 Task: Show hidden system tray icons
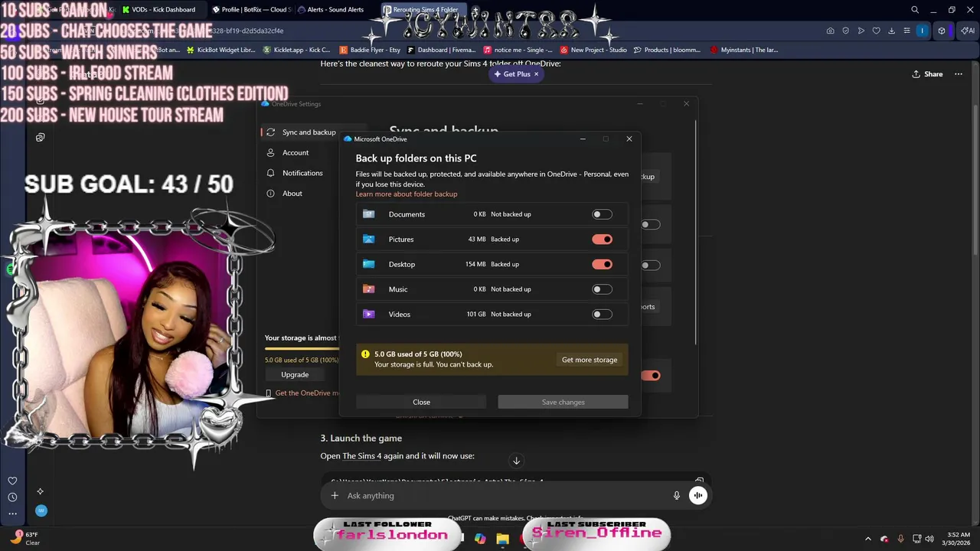click(x=867, y=539)
